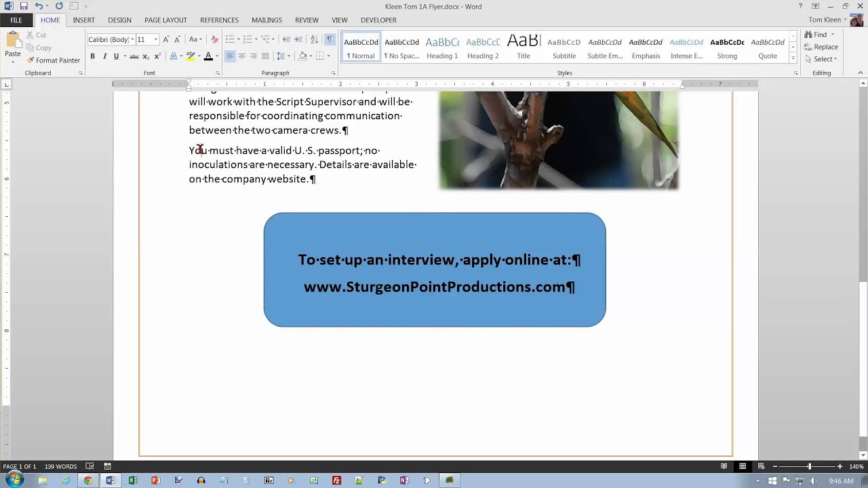Switch to Read Mode view
Viewport: 868px width, 488px height.
[724, 466]
